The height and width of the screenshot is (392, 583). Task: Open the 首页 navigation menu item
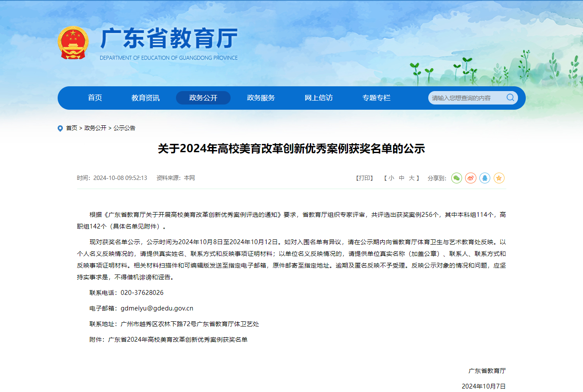pyautogui.click(x=95, y=98)
